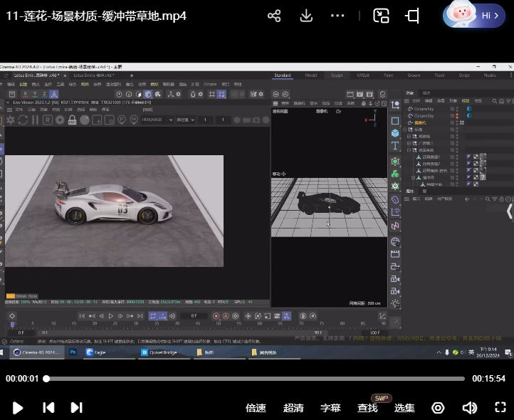
Task: Click the download video icon
Action: [x=306, y=16]
